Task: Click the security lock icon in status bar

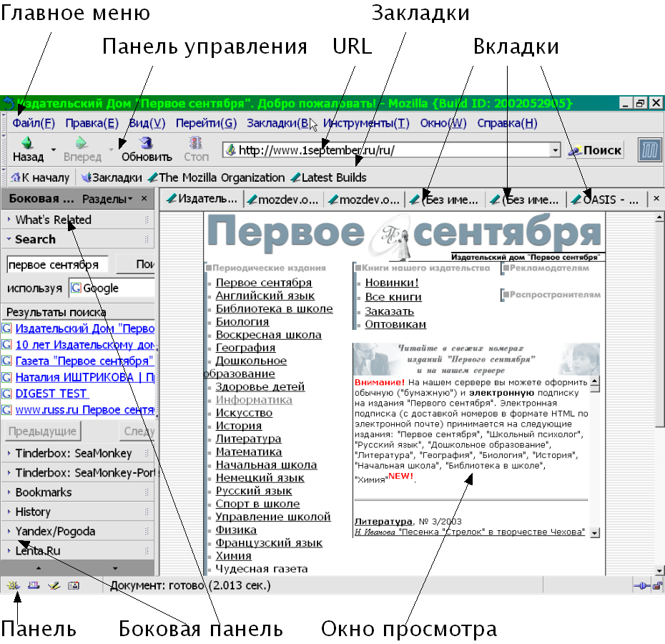Action: point(656,586)
